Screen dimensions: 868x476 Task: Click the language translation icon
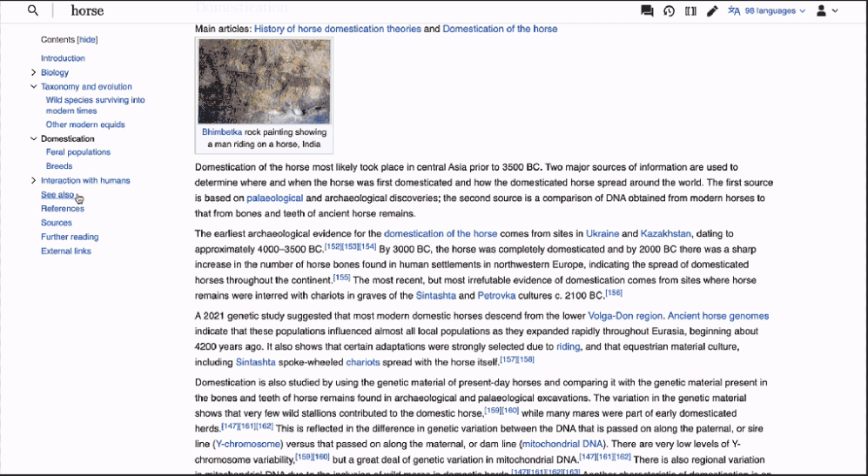point(734,10)
